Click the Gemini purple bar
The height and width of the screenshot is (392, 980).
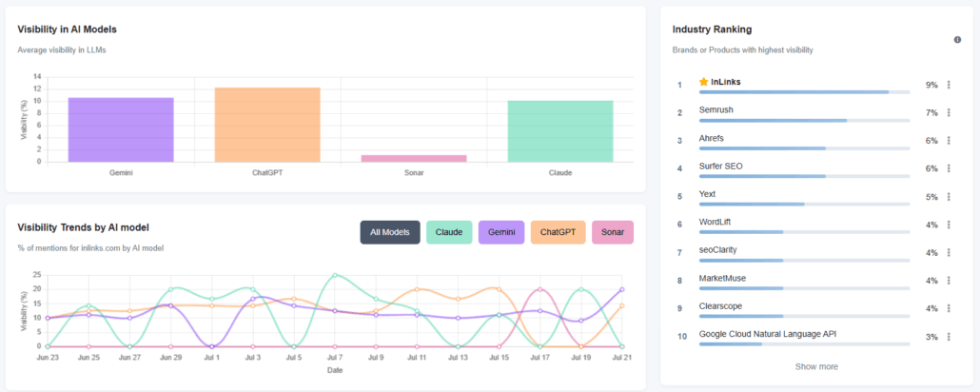pos(121,129)
